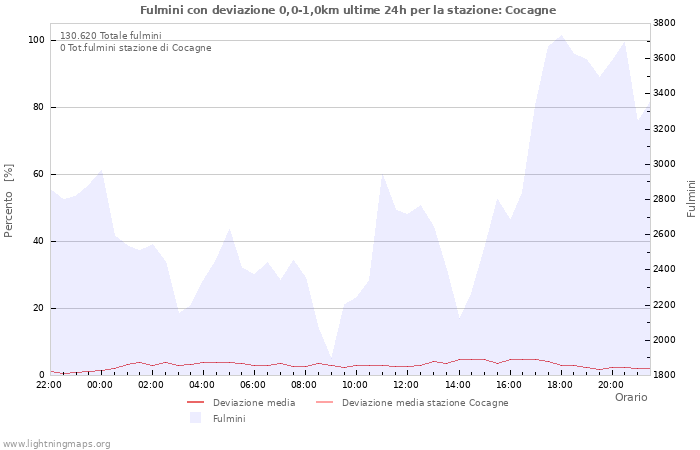
Task: Click the chart title mentioning Cocagne
Action: coord(348,10)
